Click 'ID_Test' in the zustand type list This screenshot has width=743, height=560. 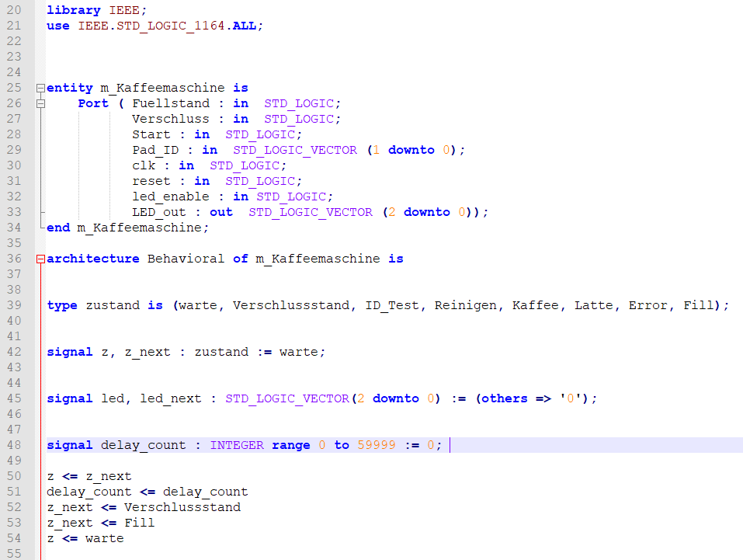click(x=392, y=306)
